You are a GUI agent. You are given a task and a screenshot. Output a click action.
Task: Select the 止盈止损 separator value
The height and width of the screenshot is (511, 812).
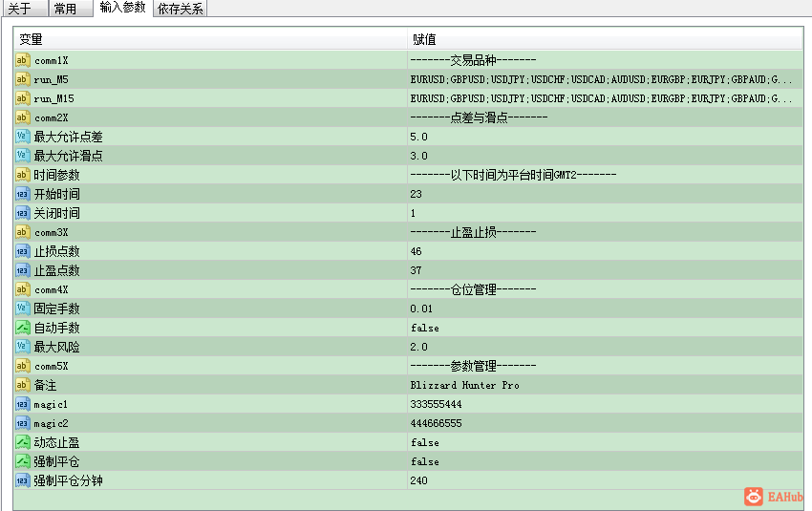[x=473, y=232]
